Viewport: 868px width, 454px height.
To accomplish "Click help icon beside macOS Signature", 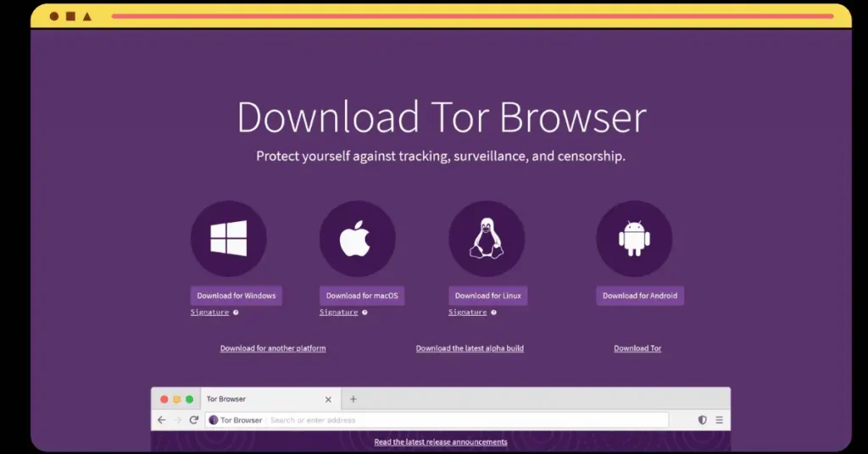I will tap(364, 313).
